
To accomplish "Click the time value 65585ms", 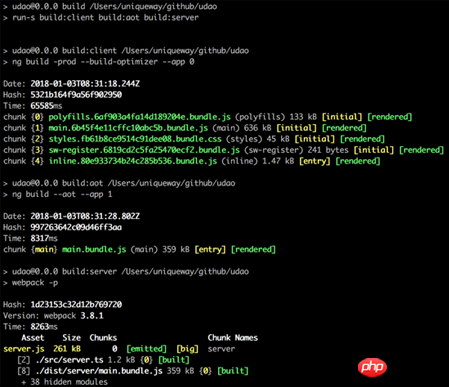I will (x=46, y=106).
